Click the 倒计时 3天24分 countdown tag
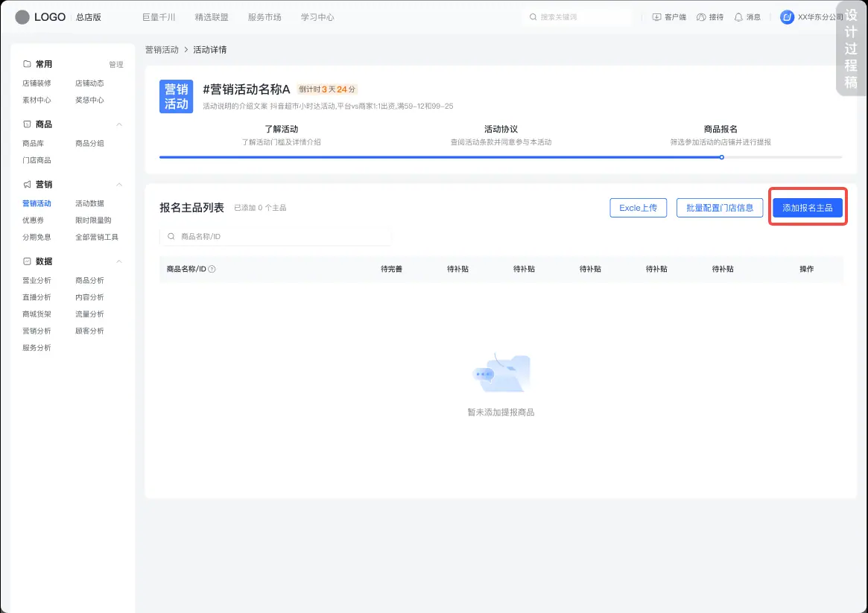 [327, 89]
